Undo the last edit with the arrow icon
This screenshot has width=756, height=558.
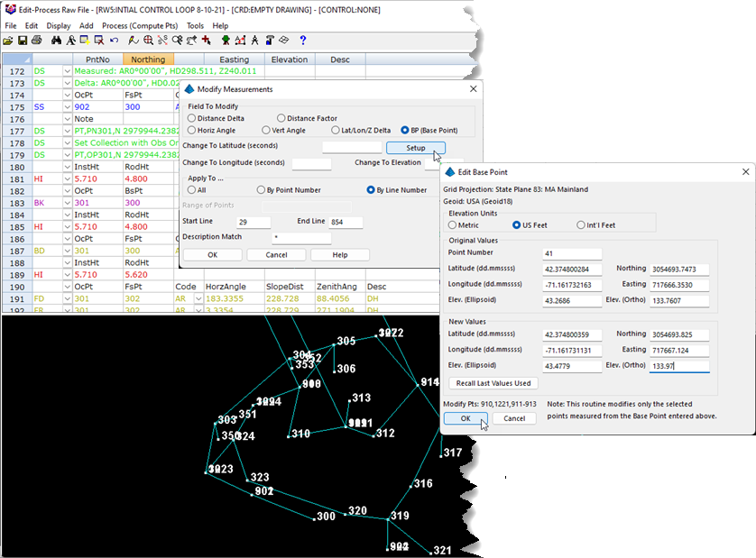(x=113, y=41)
